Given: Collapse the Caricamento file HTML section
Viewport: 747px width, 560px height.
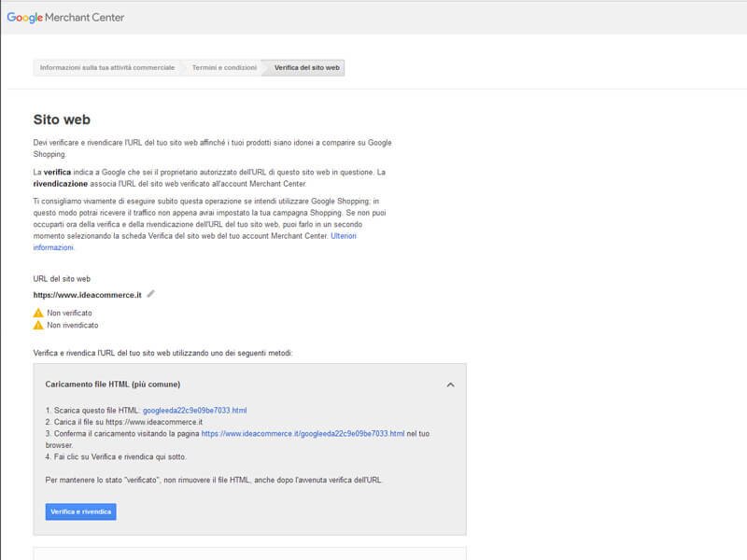Looking at the screenshot, I should (450, 385).
